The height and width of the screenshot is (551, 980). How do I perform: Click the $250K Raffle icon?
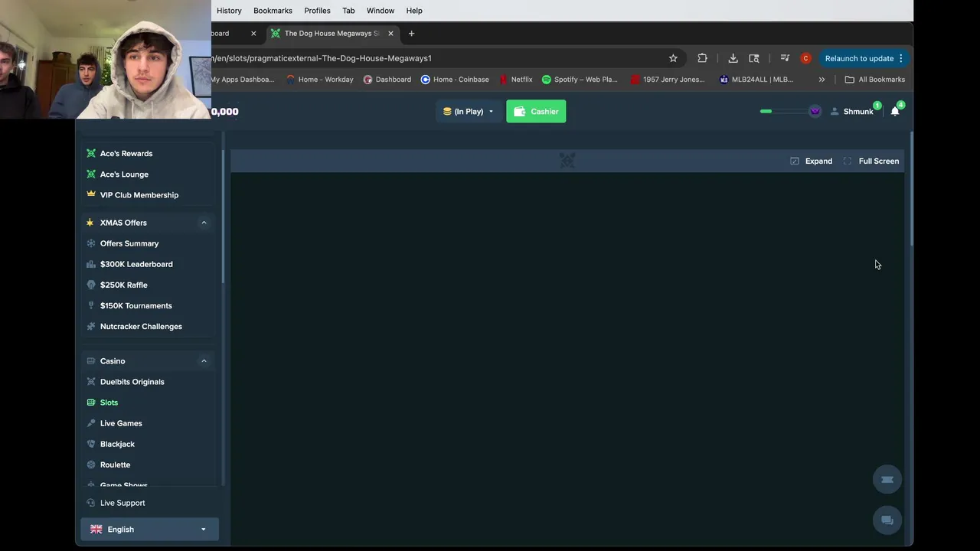[x=91, y=285]
